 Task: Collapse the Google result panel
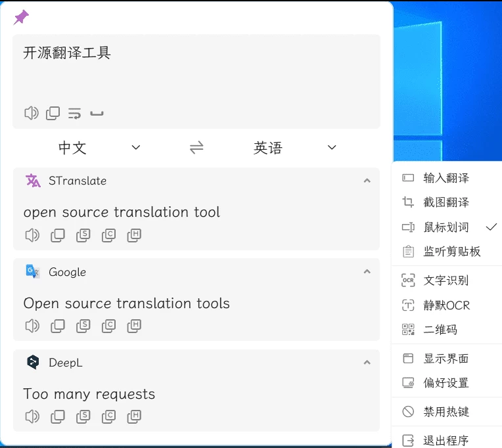click(x=367, y=271)
